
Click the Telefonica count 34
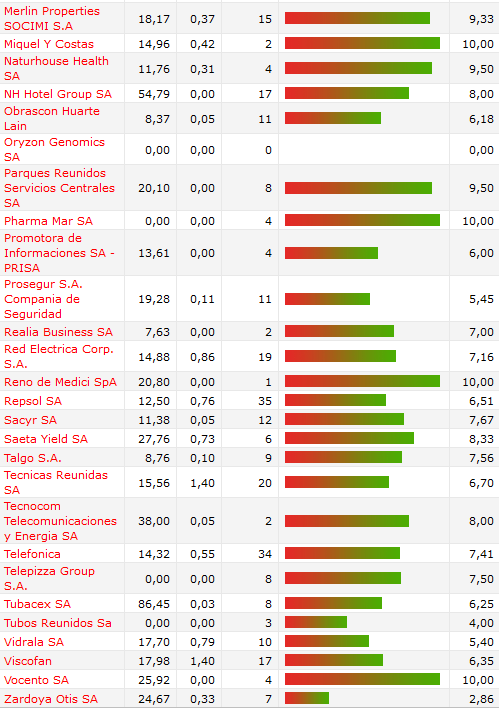click(x=265, y=554)
